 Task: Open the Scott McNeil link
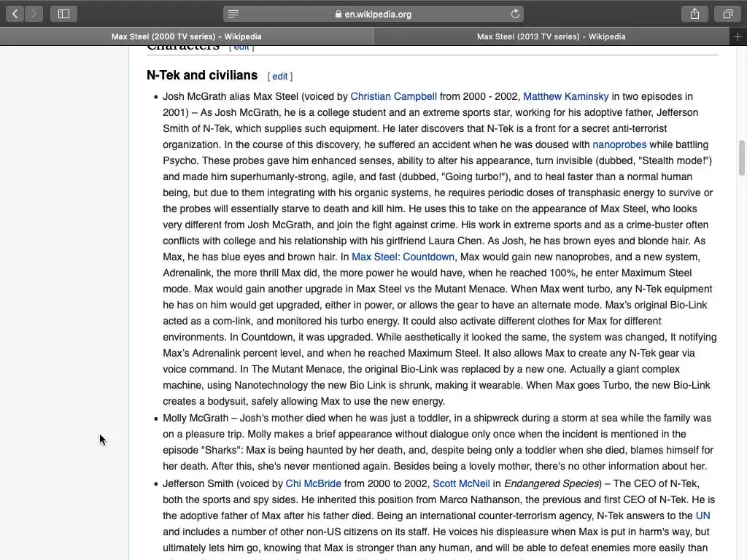(461, 484)
